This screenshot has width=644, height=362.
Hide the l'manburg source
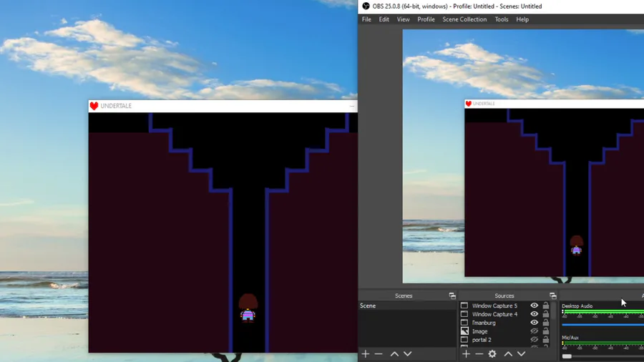coord(534,323)
